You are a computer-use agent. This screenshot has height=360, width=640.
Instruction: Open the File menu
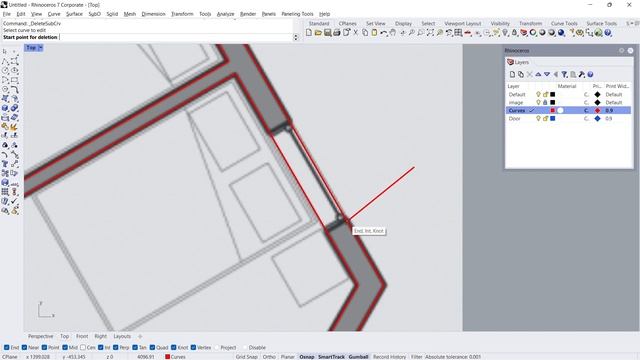pyautogui.click(x=7, y=14)
